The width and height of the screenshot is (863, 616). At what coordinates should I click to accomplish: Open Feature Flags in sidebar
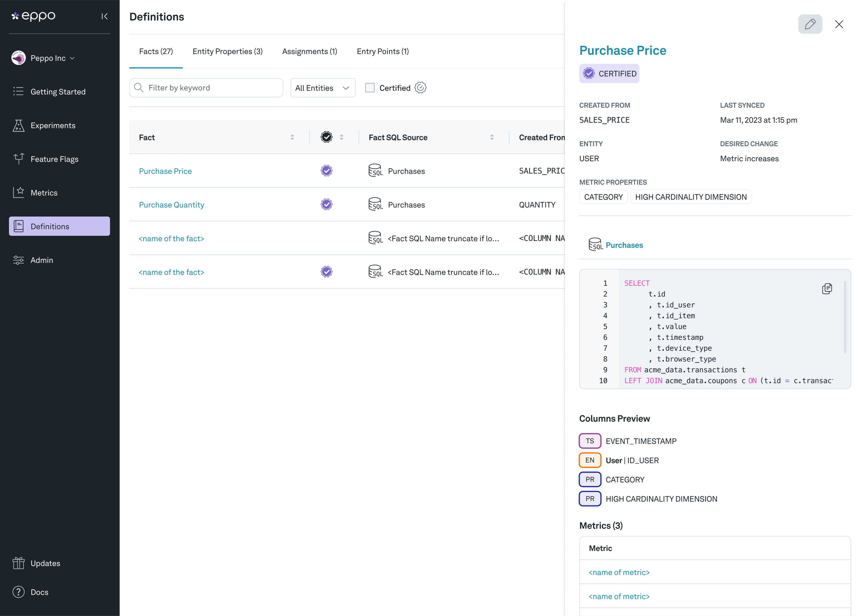click(x=54, y=159)
